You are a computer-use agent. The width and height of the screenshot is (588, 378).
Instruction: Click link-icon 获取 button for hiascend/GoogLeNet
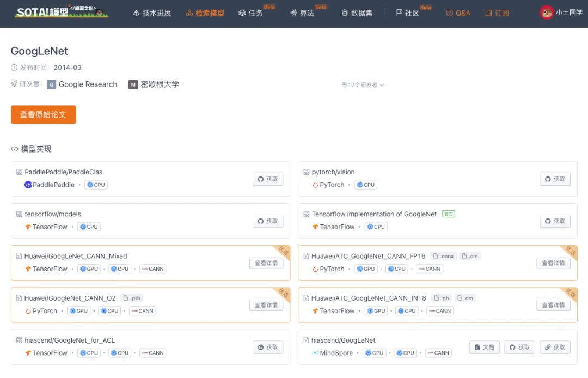click(555, 347)
